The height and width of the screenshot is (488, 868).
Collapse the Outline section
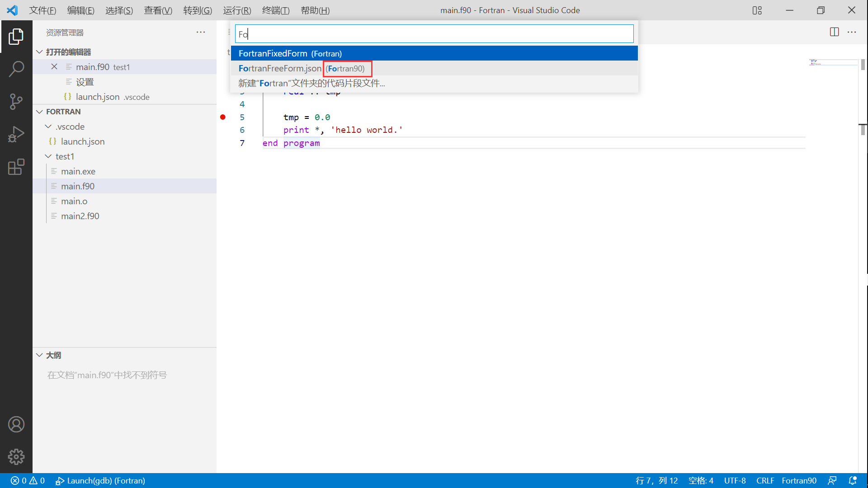40,355
